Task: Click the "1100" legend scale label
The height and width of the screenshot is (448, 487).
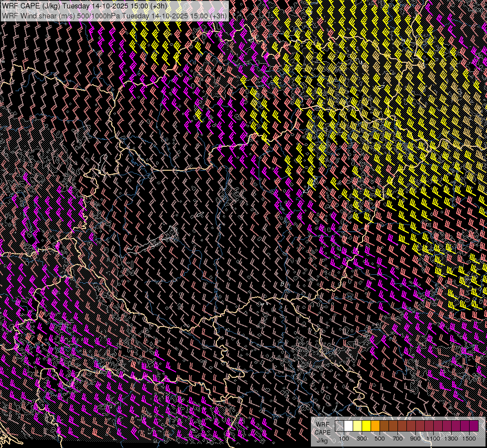Action: pos(433,439)
